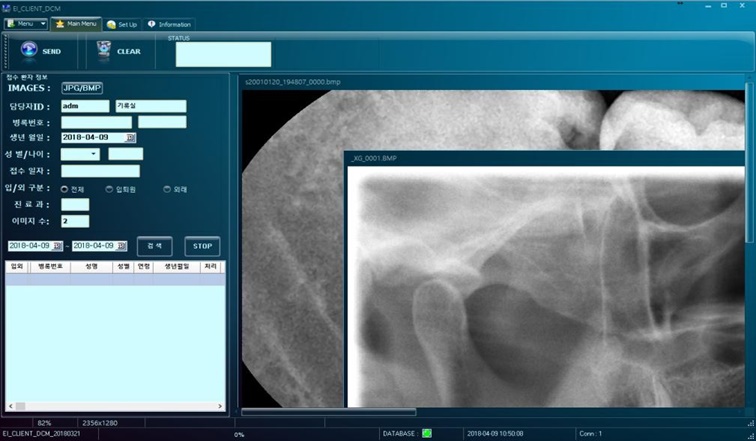Click the 담당자ID input field

(x=85, y=106)
